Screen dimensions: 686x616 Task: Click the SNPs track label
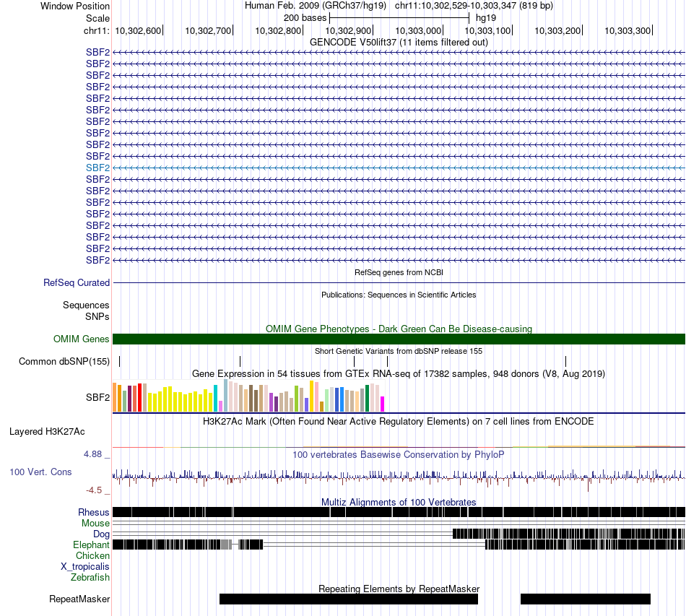(97, 316)
